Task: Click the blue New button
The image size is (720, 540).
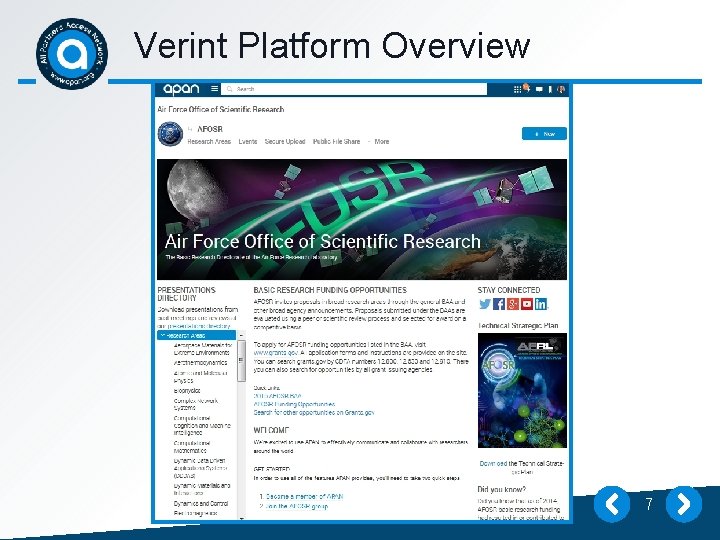Action: point(544,134)
